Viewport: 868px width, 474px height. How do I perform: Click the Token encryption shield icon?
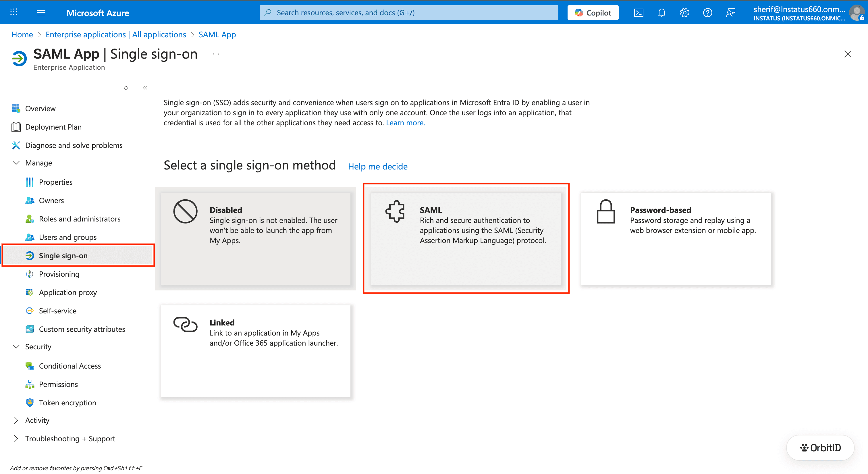(30, 402)
